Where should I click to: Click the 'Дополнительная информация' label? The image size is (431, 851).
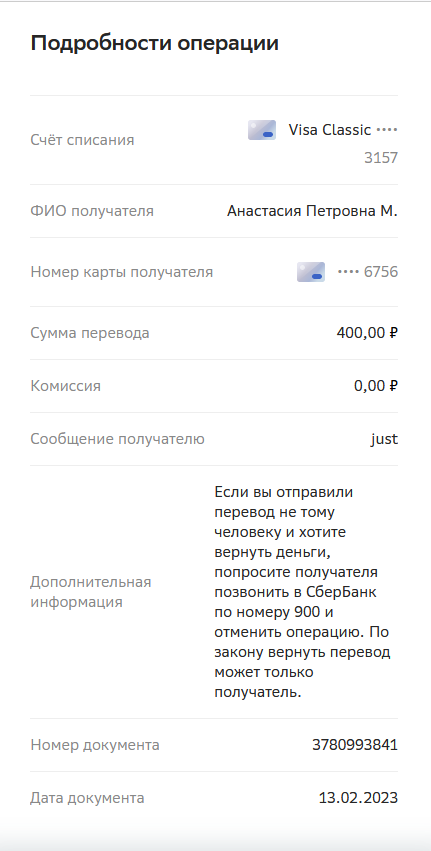pos(91,592)
